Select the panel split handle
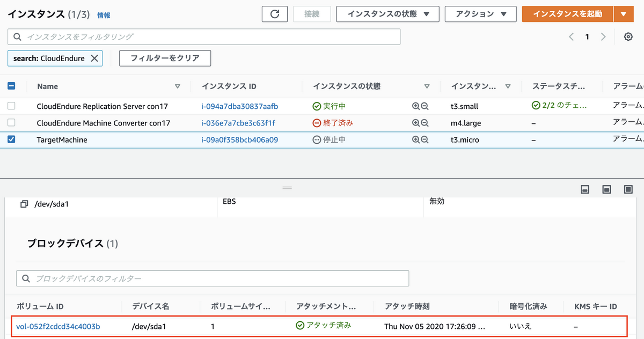Image resolution: width=644 pixels, height=339 pixels. click(x=287, y=188)
